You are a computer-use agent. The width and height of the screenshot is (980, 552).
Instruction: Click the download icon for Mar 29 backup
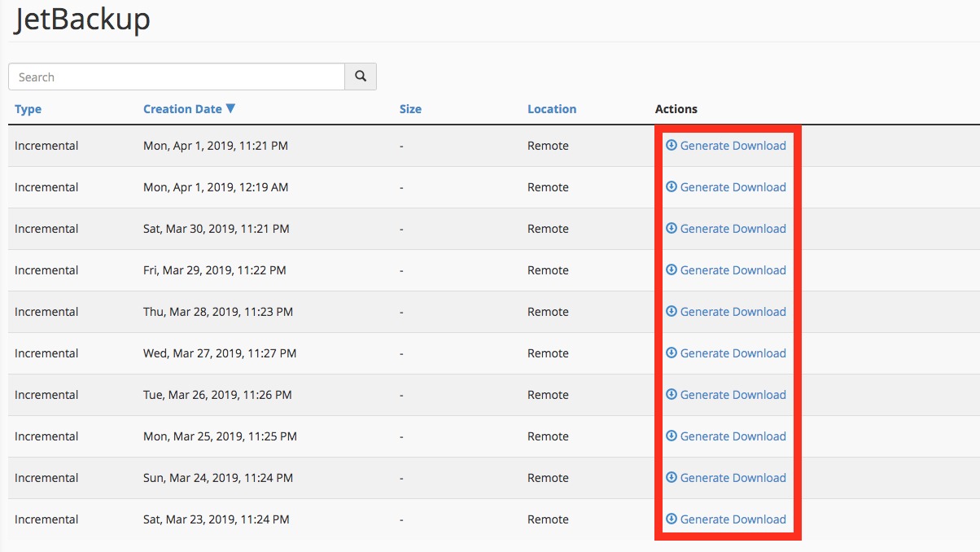point(672,269)
